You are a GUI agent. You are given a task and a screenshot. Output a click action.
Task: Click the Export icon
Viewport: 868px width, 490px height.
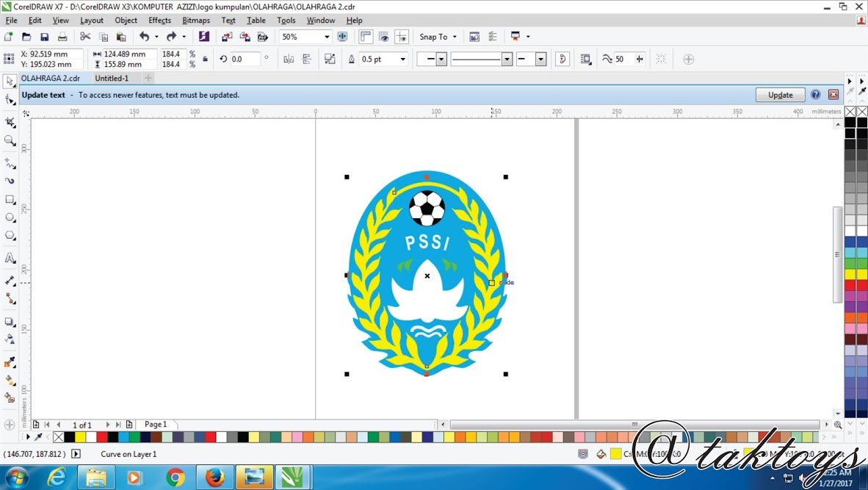245,37
